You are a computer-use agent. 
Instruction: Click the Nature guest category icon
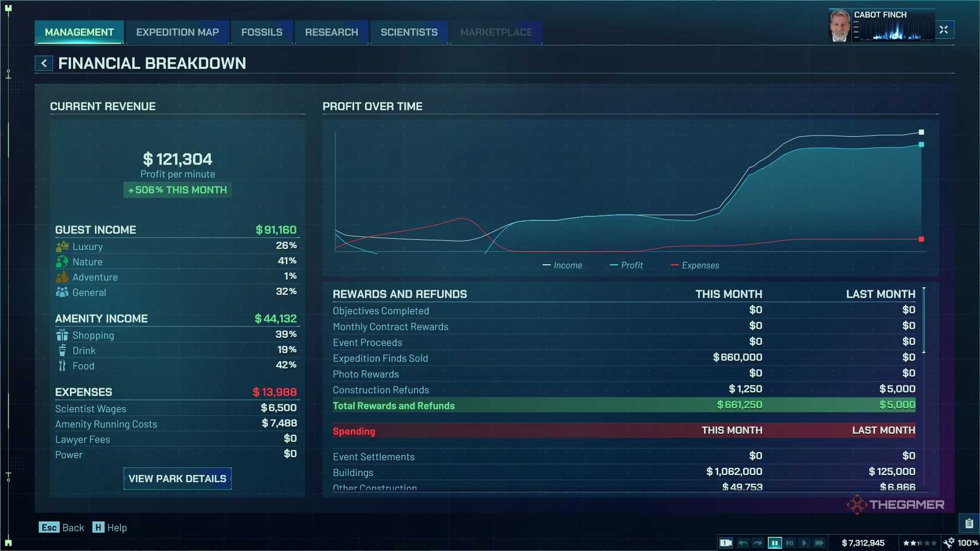pos(62,261)
